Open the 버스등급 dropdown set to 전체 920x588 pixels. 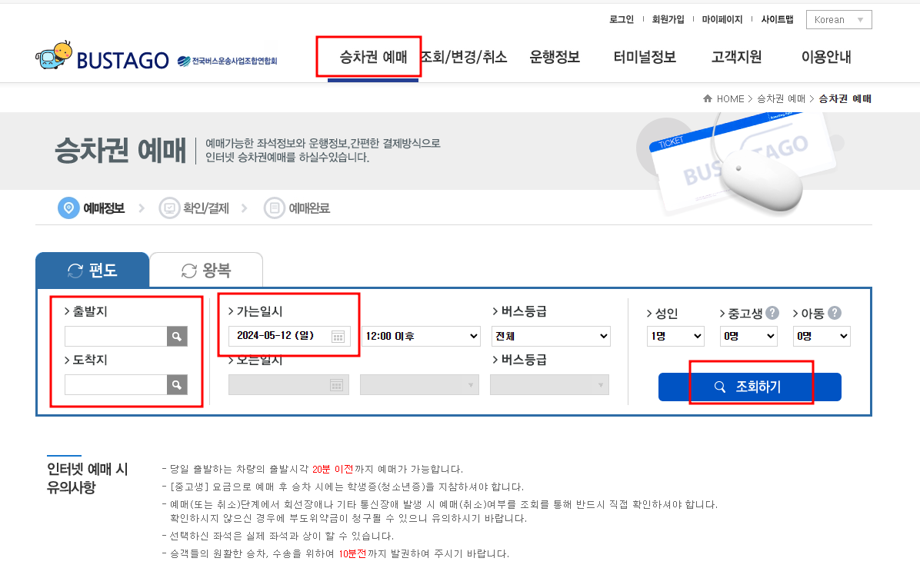(551, 336)
